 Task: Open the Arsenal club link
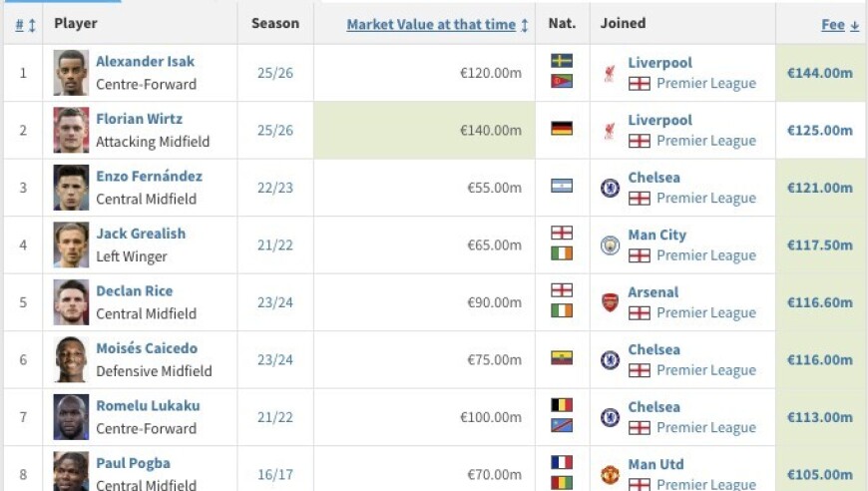(x=652, y=291)
